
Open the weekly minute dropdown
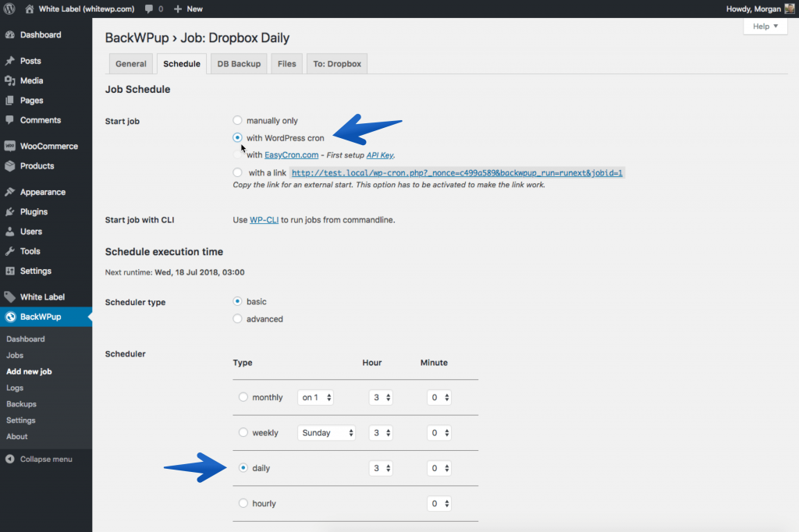pos(439,433)
